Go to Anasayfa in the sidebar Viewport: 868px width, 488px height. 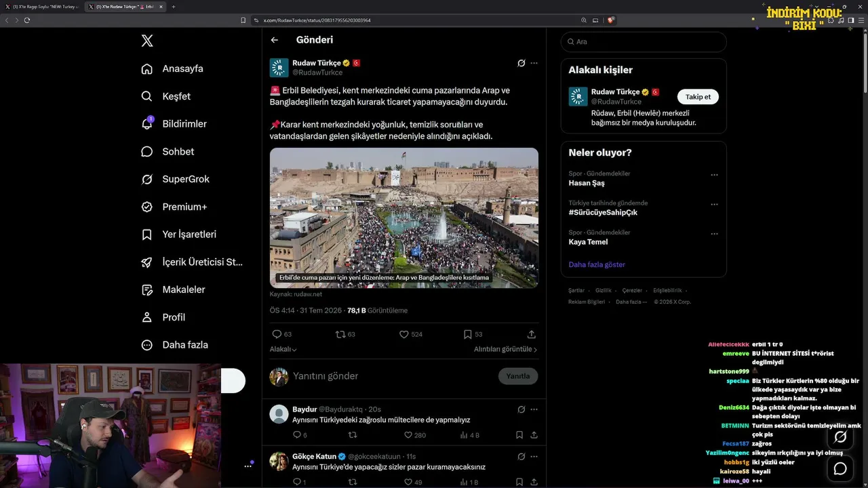(x=172, y=68)
